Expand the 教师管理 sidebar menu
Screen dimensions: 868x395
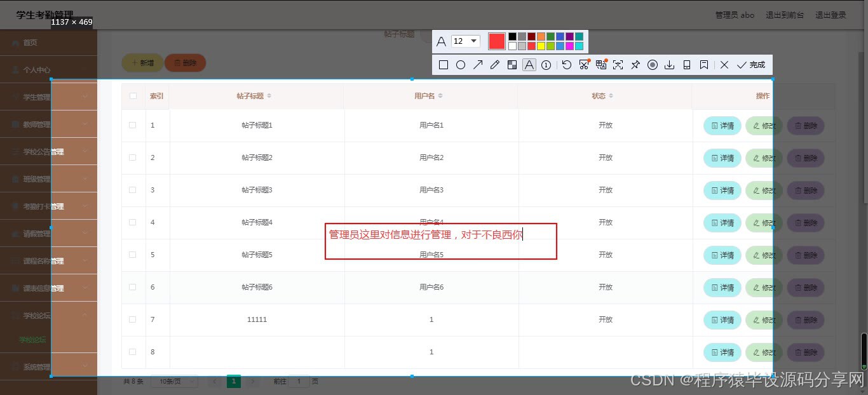48,124
